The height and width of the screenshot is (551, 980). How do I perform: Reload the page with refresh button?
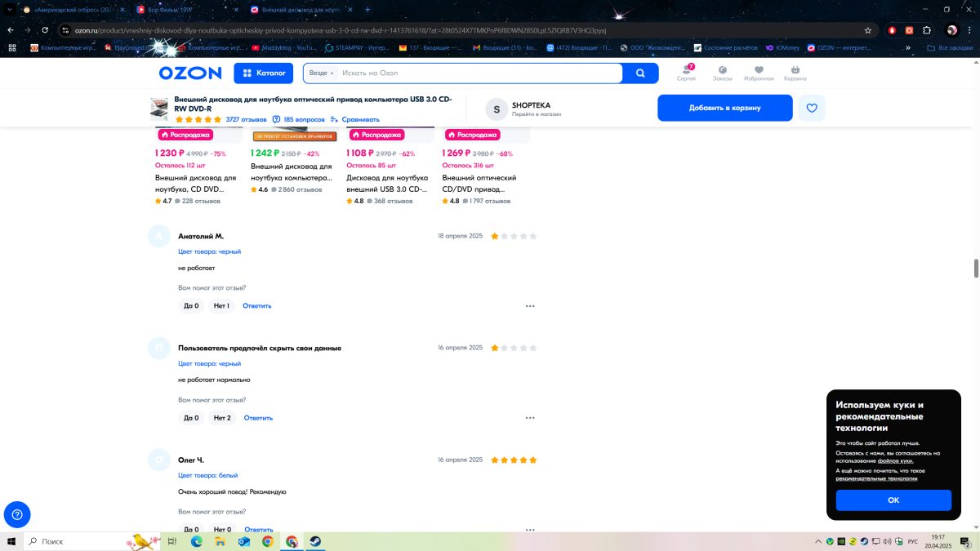pos(47,30)
